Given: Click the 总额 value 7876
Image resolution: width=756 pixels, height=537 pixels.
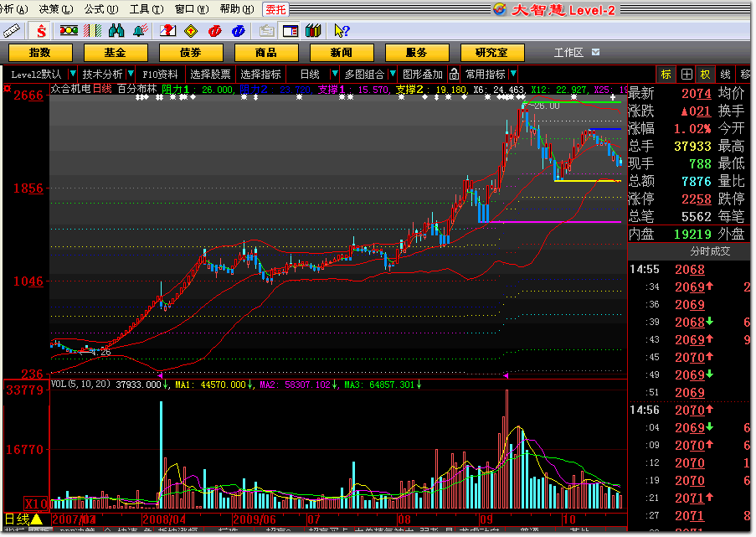Looking at the screenshot, I should pyautogui.click(x=697, y=181).
